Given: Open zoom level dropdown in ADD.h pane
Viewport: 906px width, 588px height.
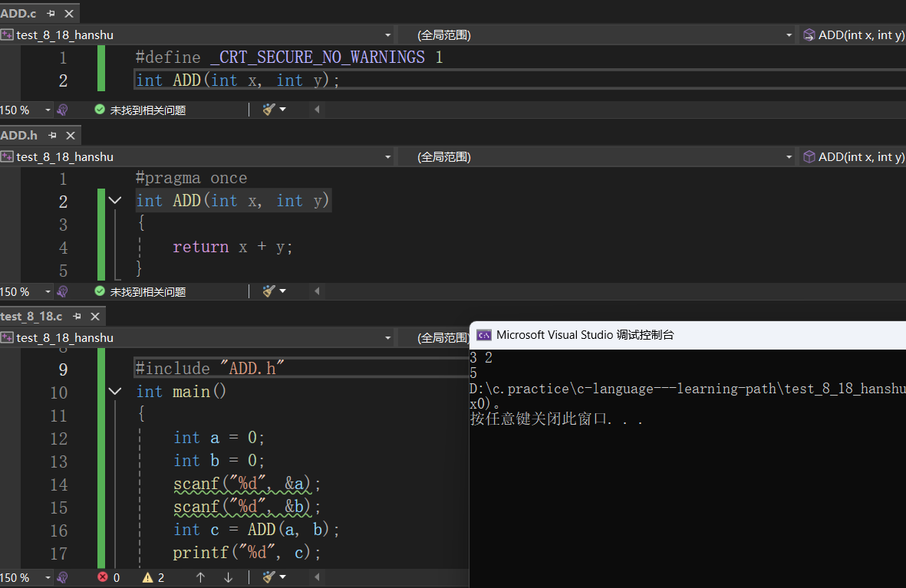Looking at the screenshot, I should [48, 291].
